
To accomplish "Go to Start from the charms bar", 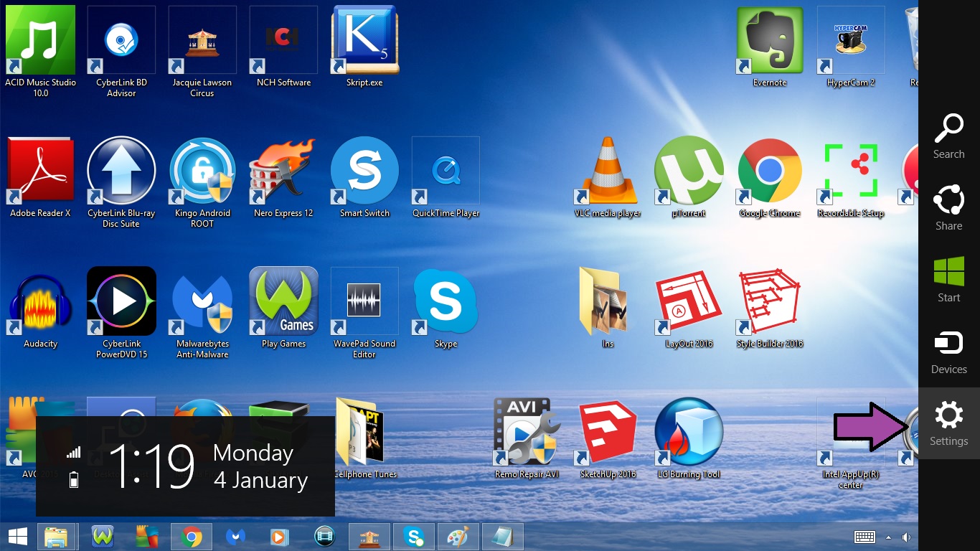I will (x=949, y=280).
